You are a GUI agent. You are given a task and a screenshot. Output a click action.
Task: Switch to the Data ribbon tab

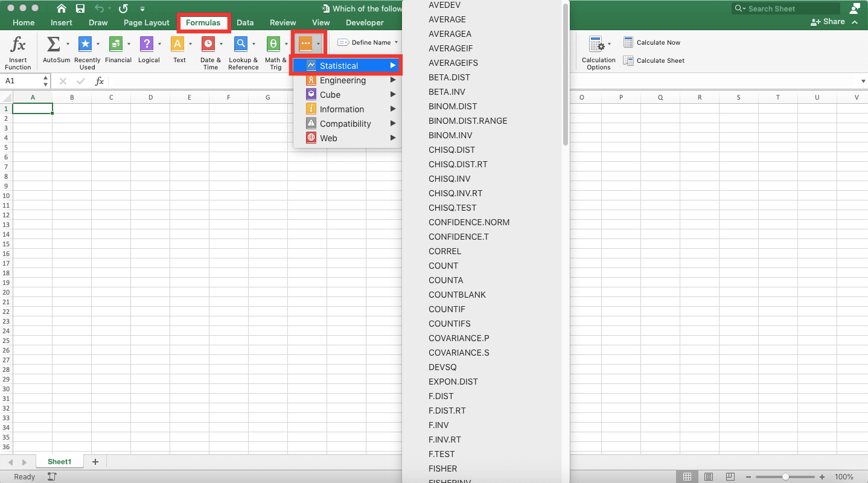pyautogui.click(x=245, y=22)
